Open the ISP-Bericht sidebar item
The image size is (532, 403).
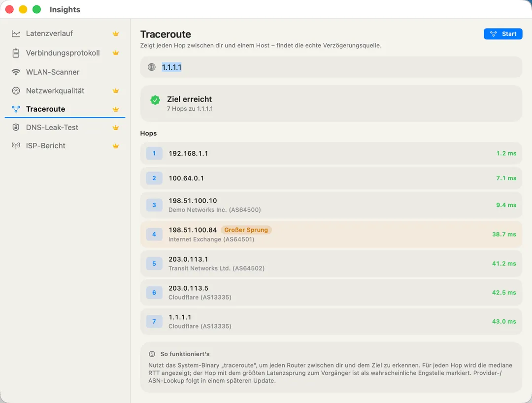(x=65, y=145)
